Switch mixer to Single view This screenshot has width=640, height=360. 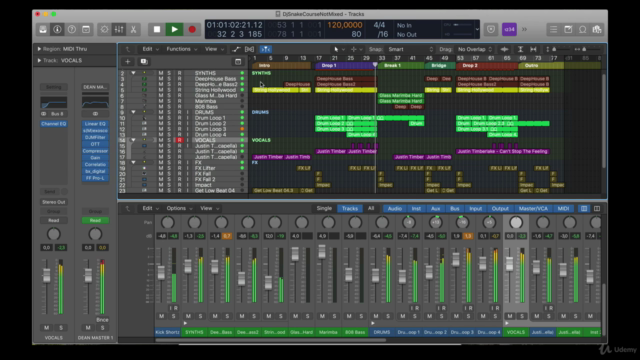(x=324, y=209)
